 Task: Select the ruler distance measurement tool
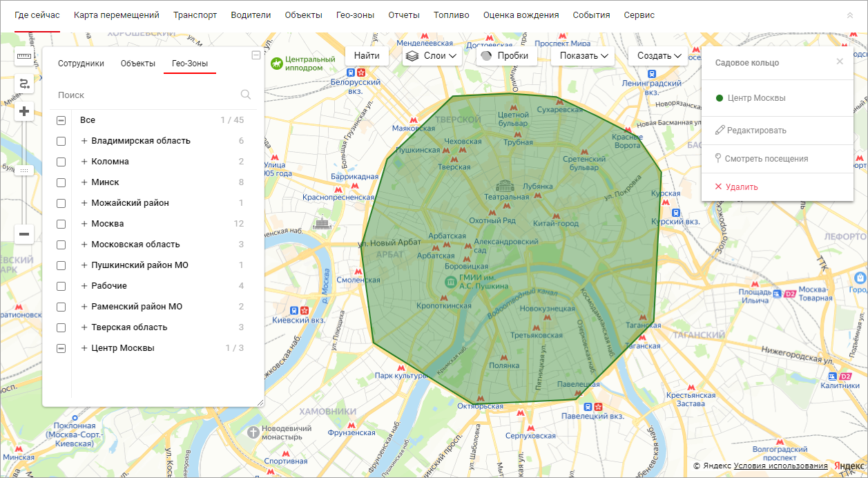tap(24, 57)
